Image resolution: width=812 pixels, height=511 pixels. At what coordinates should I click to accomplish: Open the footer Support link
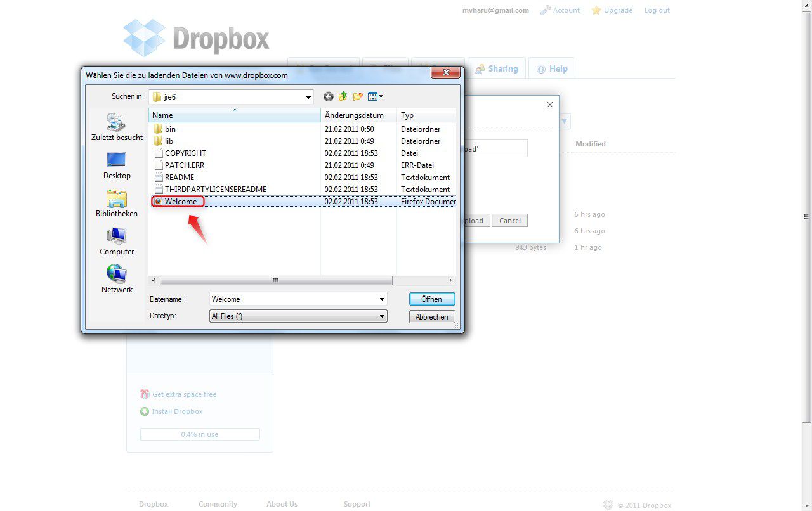pyautogui.click(x=357, y=504)
